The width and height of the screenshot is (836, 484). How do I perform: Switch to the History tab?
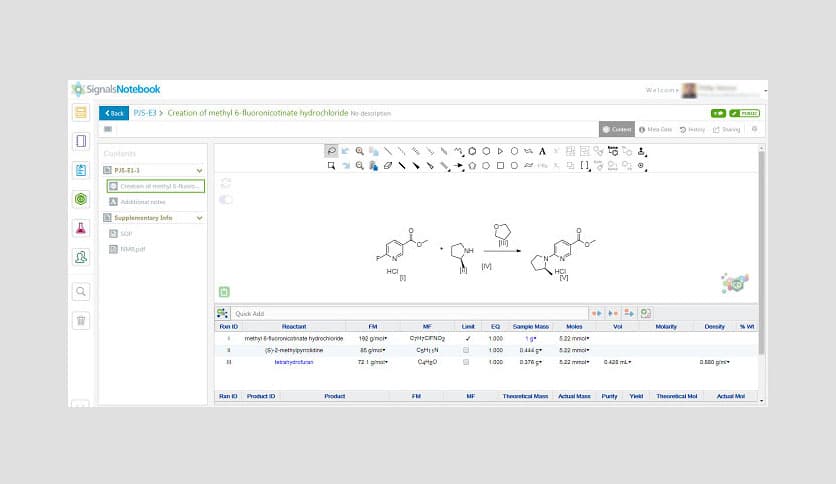[x=692, y=130]
